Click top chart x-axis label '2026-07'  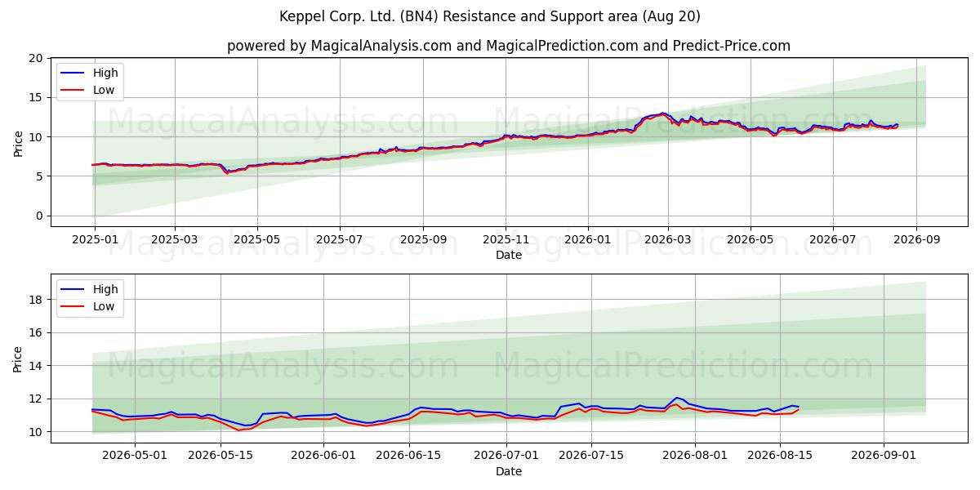point(833,239)
